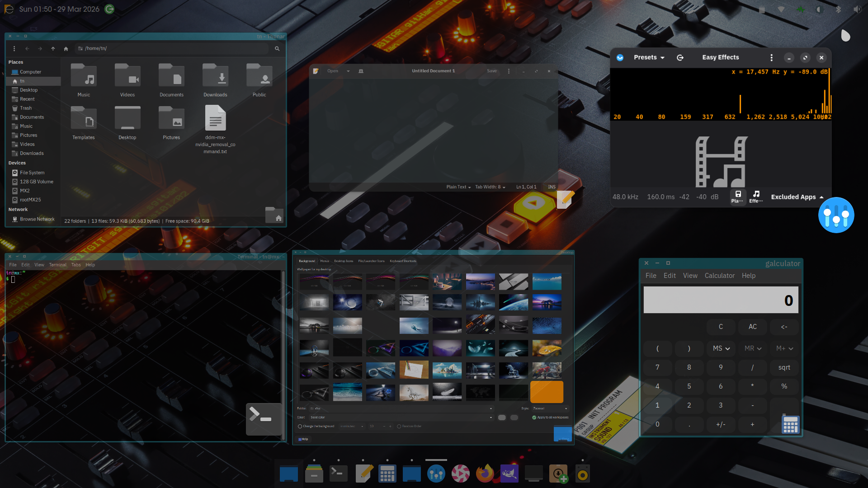The height and width of the screenshot is (488, 868).
Task: Go to home folder in Thunar toolbar
Action: click(66, 48)
